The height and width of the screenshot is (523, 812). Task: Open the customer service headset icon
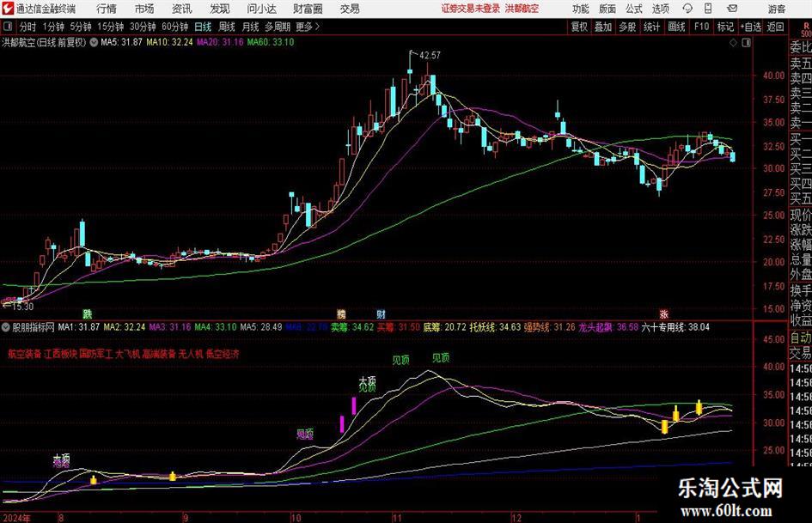(x=687, y=9)
